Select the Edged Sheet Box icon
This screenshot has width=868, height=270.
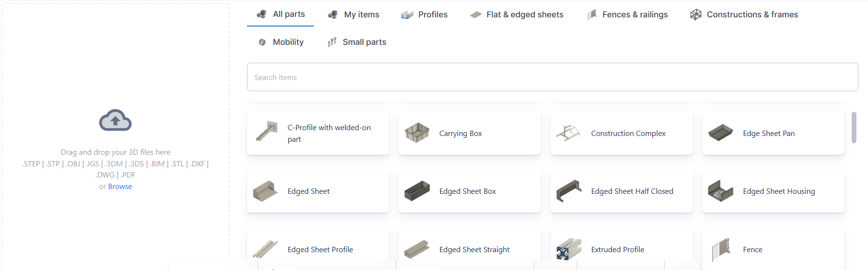417,191
